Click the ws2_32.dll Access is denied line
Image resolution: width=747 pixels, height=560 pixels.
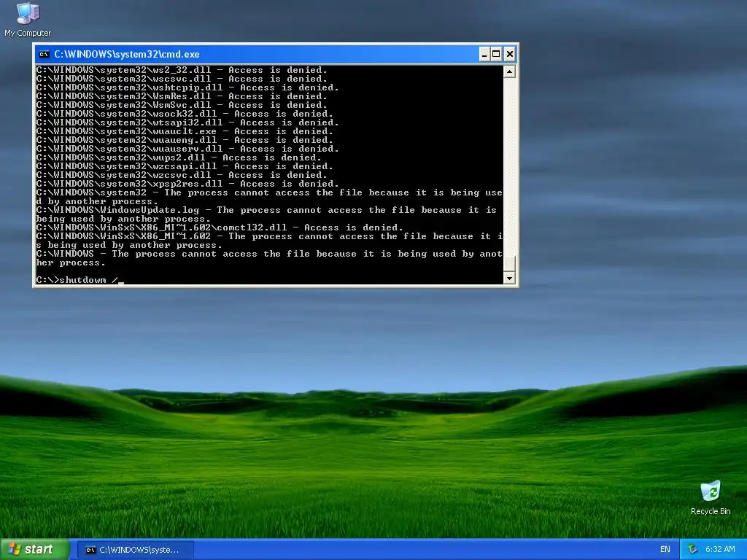tap(182, 70)
